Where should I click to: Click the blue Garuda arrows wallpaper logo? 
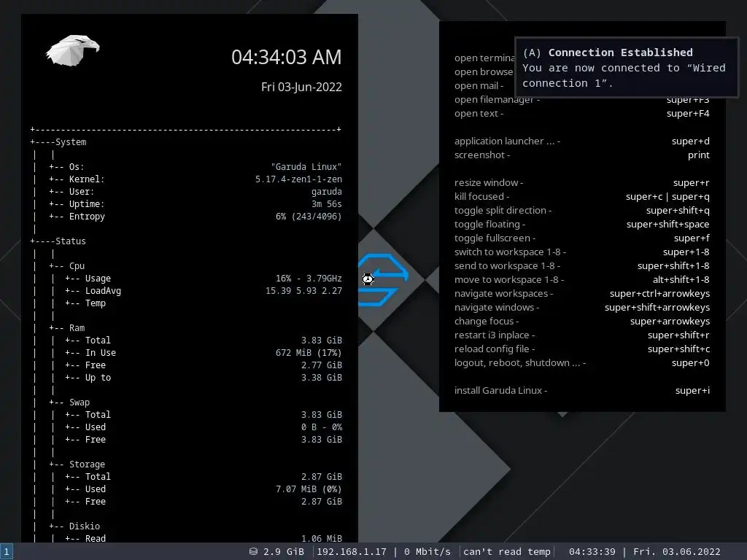tap(383, 280)
